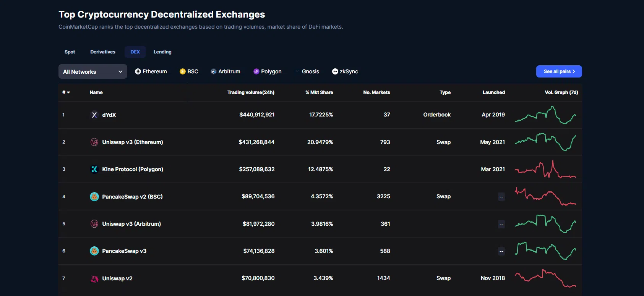Click the $431,268,844 trading volume value
644x296 pixels.
coord(256,142)
